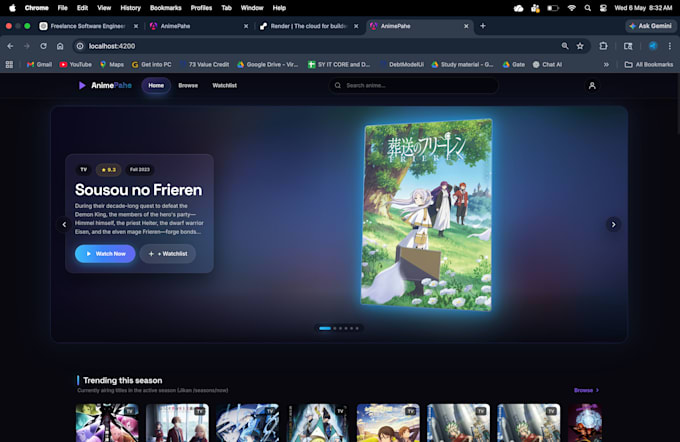Open the Google Drive - Vir... bookmark
This screenshot has width=680, height=442.
[x=268, y=65]
